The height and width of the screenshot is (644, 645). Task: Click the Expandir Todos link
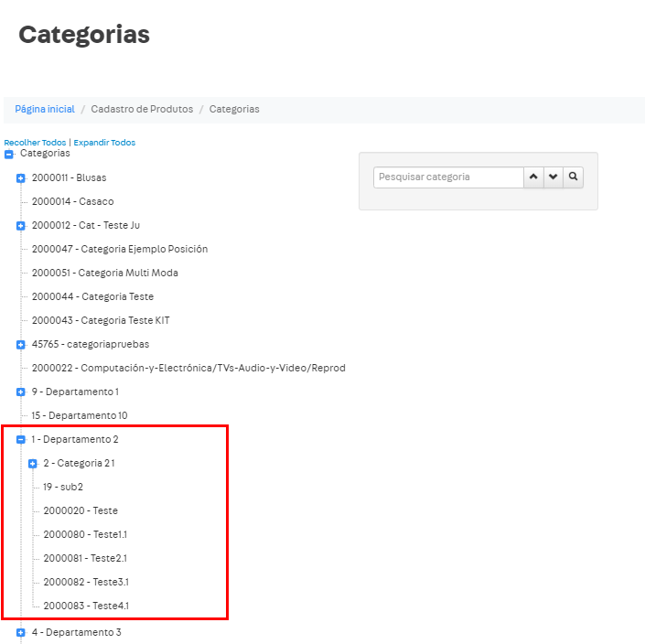coord(104,143)
